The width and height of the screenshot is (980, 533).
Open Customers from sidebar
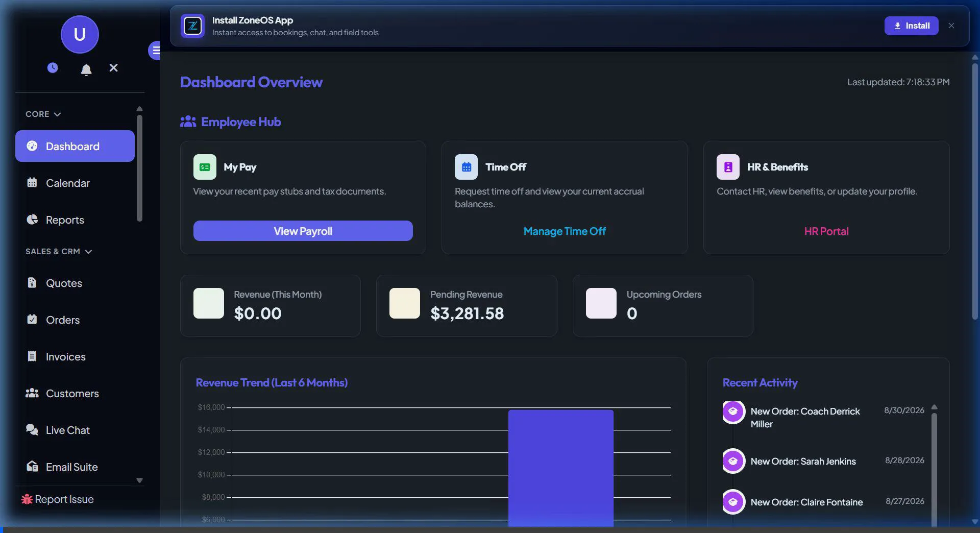[x=75, y=393]
